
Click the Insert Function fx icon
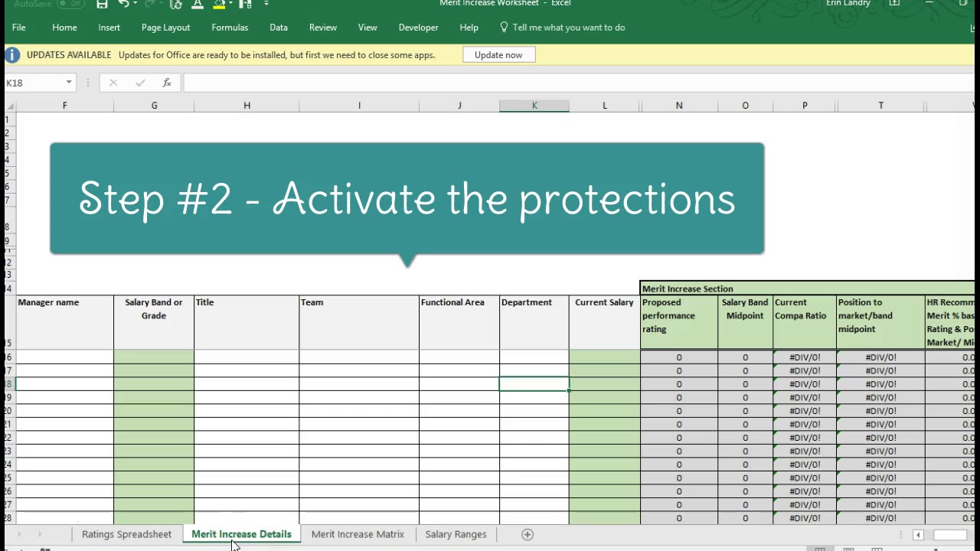(167, 83)
